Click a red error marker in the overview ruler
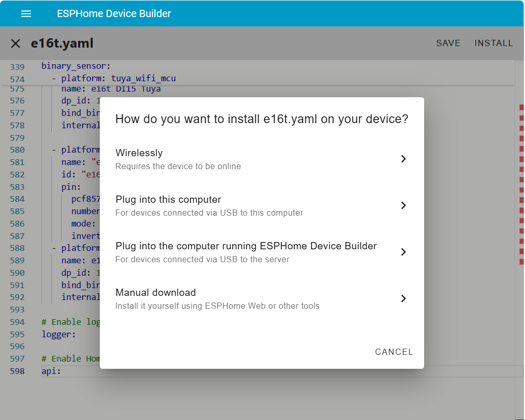This screenshot has width=525, height=420. tap(521, 107)
